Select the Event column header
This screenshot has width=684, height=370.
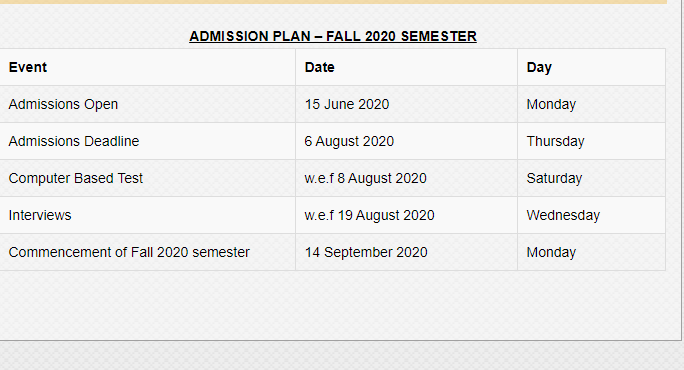147,67
